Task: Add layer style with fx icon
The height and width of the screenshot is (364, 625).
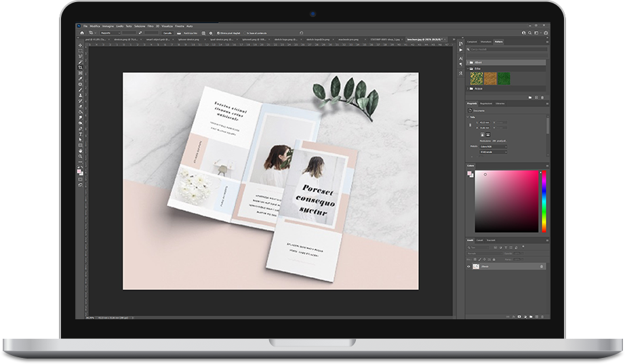Action: click(513, 317)
